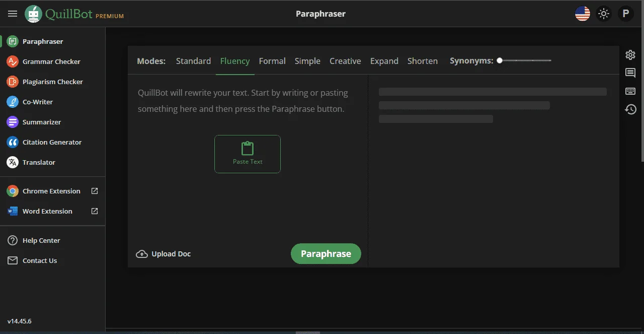Open Contact Us label
Image resolution: width=644 pixels, height=334 pixels.
40,260
